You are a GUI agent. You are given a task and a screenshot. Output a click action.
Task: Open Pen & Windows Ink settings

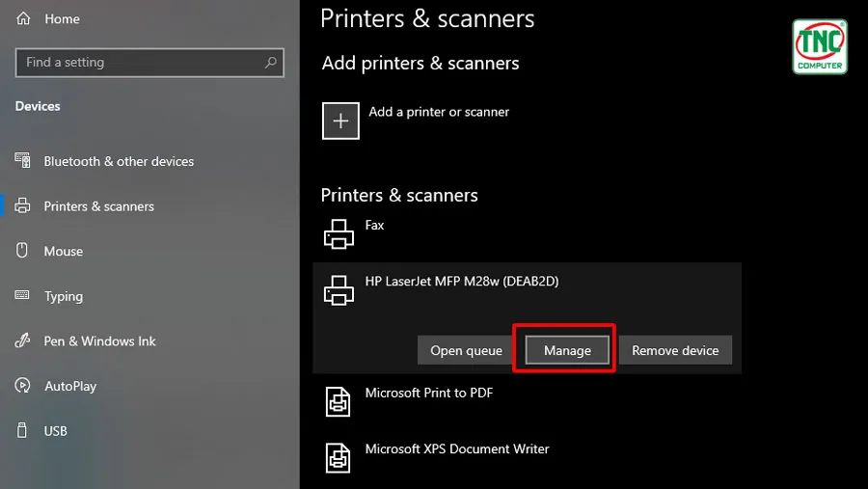tap(100, 341)
